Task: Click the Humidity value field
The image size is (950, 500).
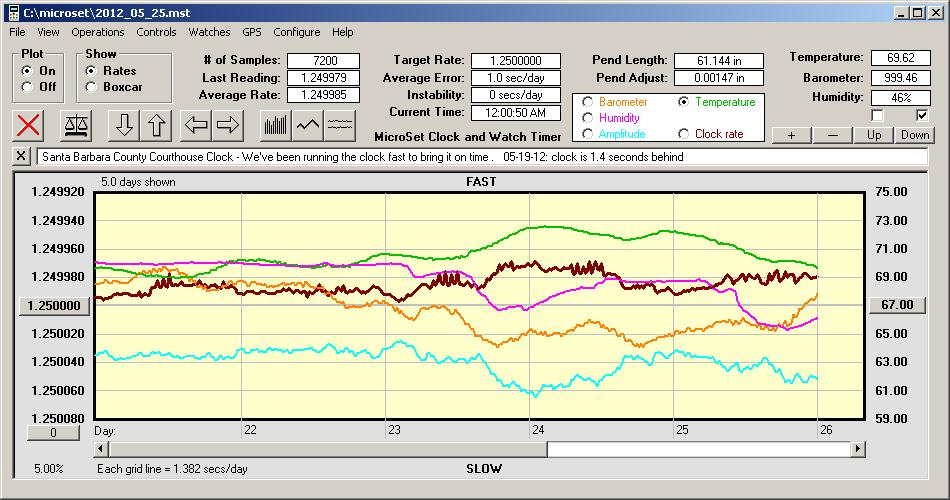Action: (x=900, y=97)
